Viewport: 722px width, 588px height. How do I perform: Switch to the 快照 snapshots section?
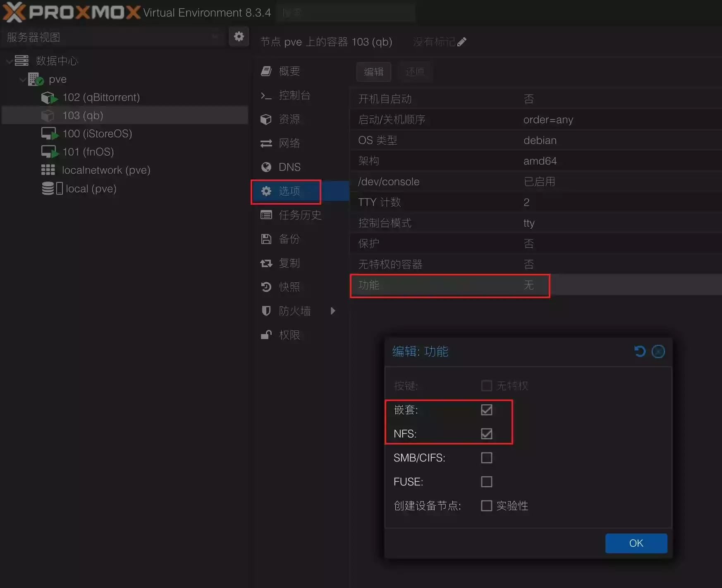pos(289,287)
